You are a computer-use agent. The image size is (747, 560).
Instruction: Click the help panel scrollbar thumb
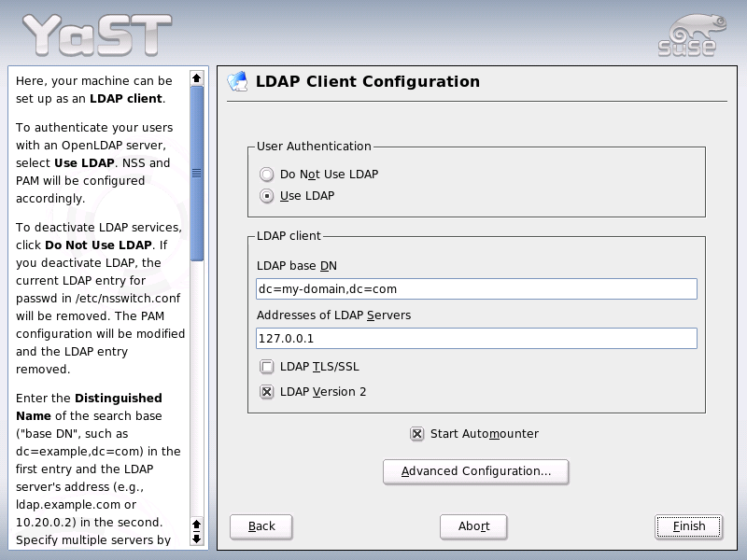197,174
